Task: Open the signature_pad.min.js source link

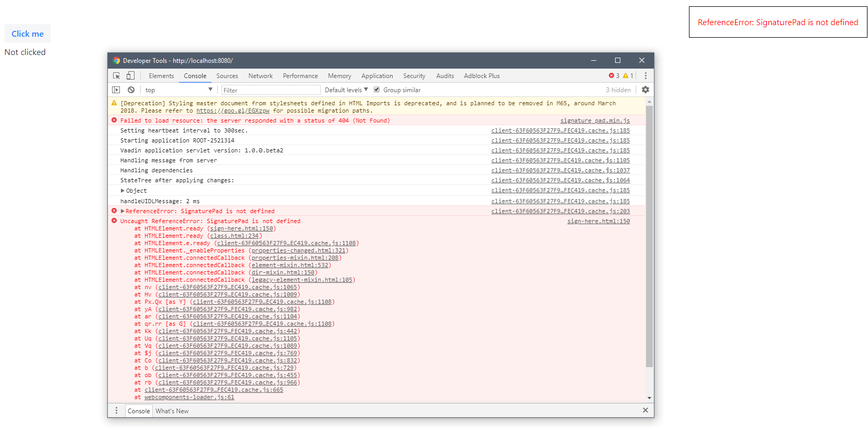Action: (x=595, y=120)
